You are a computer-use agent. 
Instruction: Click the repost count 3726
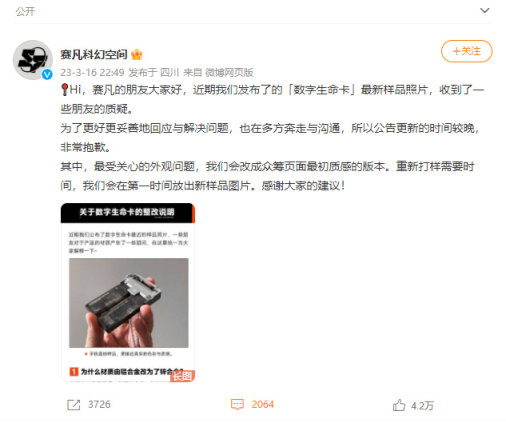(x=99, y=405)
